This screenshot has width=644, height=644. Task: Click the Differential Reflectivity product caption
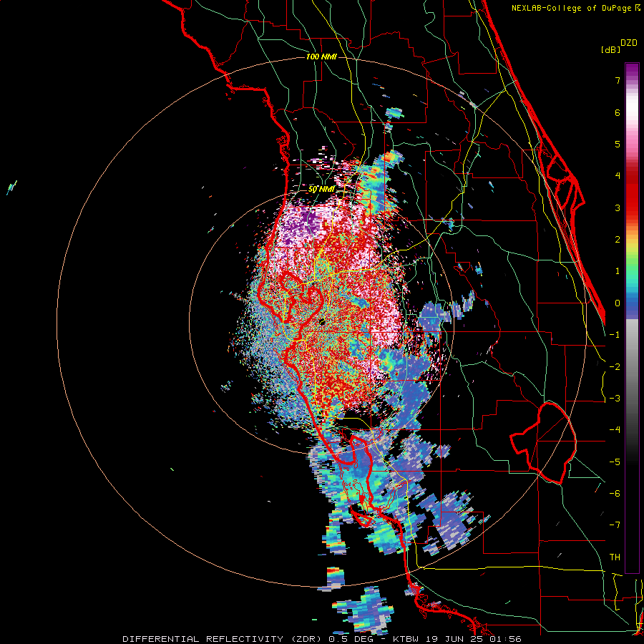coord(322,639)
